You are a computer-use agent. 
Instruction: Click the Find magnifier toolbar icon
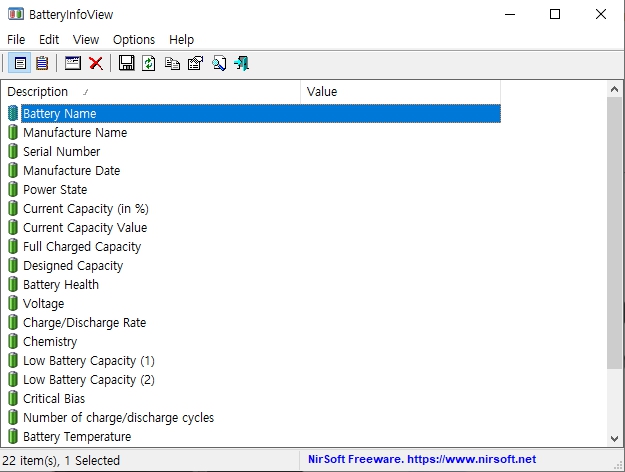click(x=218, y=63)
